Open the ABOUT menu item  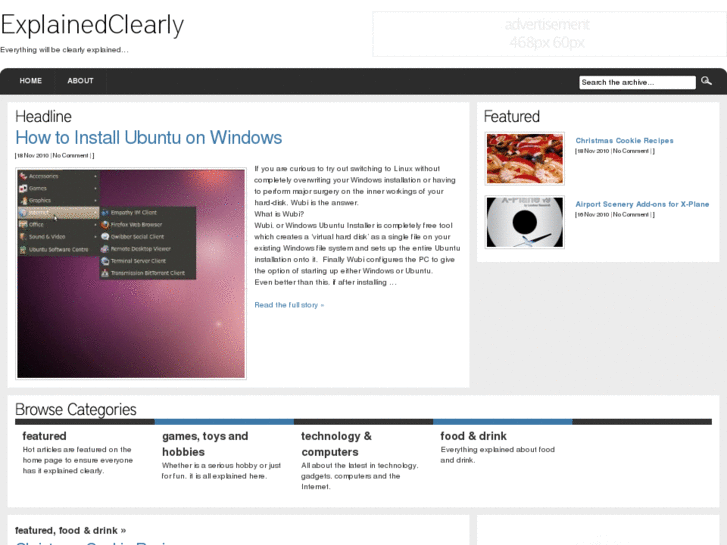point(80,81)
